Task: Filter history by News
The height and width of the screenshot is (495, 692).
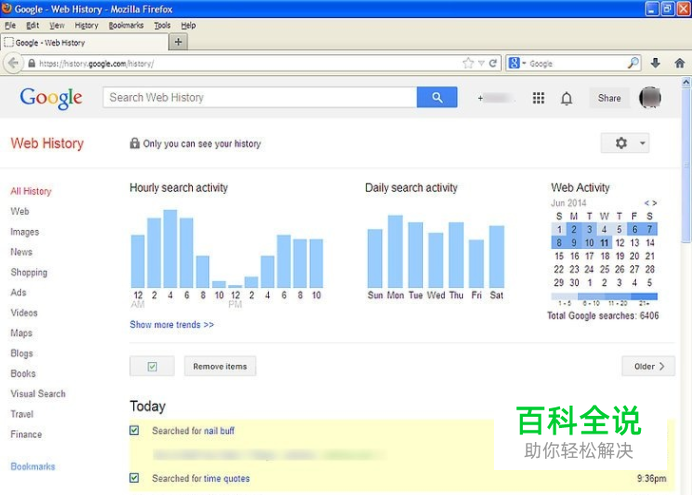Action: pyautogui.click(x=21, y=252)
